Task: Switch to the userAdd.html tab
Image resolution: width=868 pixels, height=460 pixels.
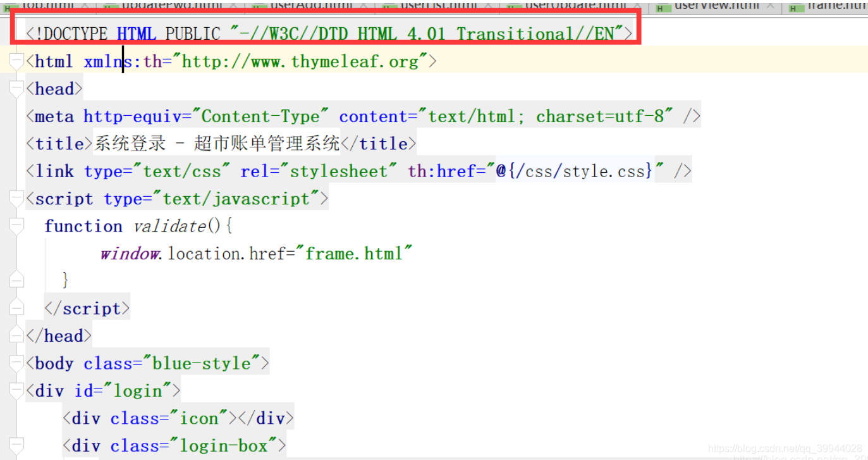Action: [x=311, y=6]
